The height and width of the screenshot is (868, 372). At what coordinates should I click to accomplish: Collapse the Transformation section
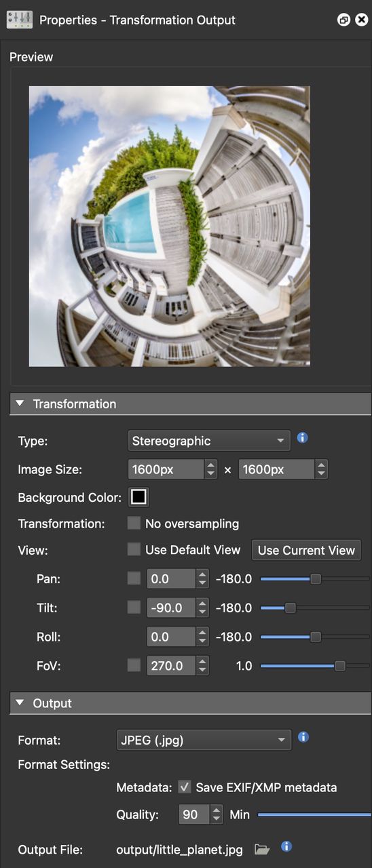(x=20, y=403)
